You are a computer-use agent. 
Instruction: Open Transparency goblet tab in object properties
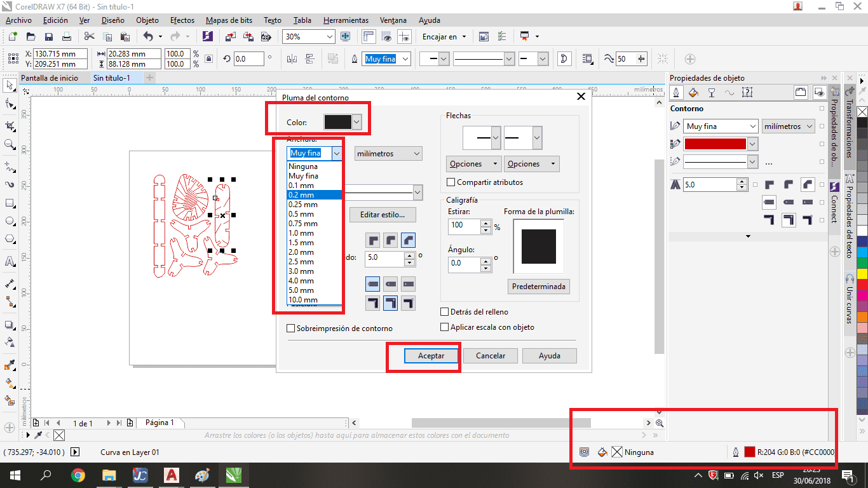click(712, 93)
